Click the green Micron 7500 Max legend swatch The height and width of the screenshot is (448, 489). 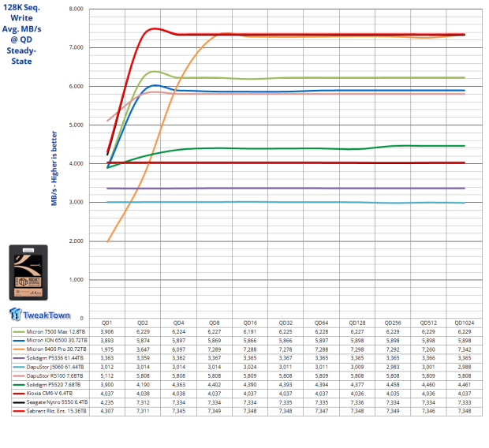[x=18, y=332]
